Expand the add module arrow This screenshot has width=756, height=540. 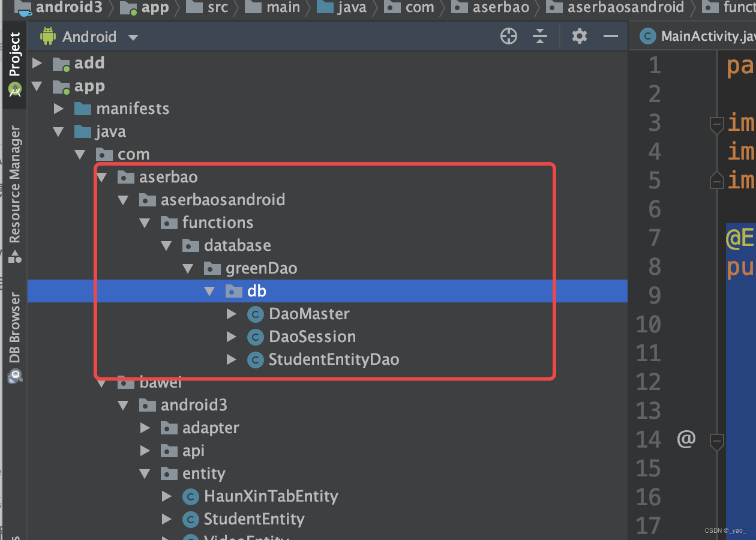[37, 63]
